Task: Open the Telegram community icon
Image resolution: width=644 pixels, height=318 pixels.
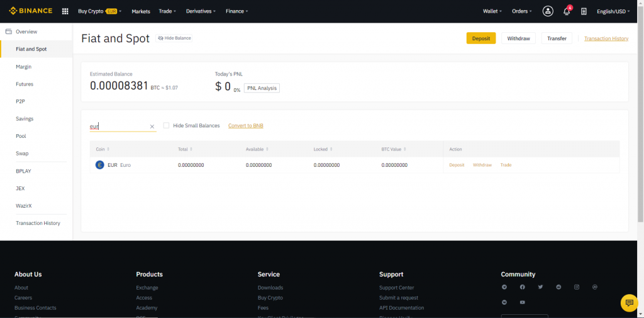Action: 504,287
